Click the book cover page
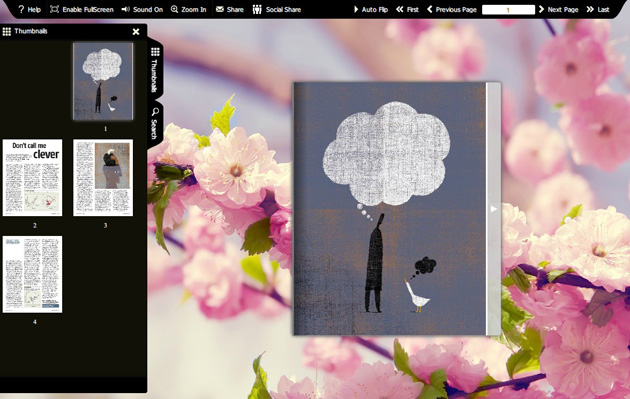 click(390, 209)
